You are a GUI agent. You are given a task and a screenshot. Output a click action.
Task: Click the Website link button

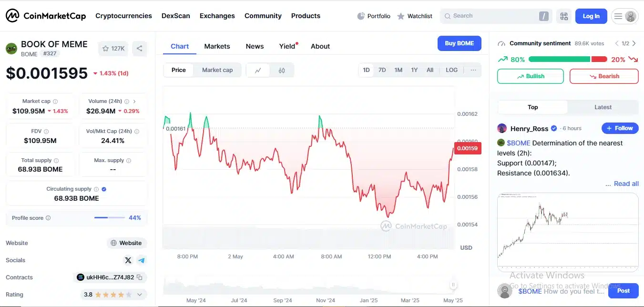[x=126, y=243]
